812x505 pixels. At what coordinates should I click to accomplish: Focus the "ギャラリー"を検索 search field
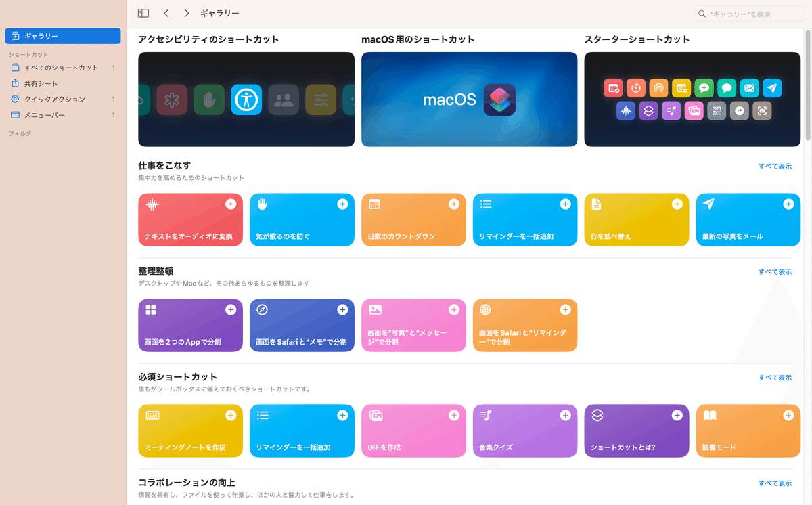pos(750,14)
